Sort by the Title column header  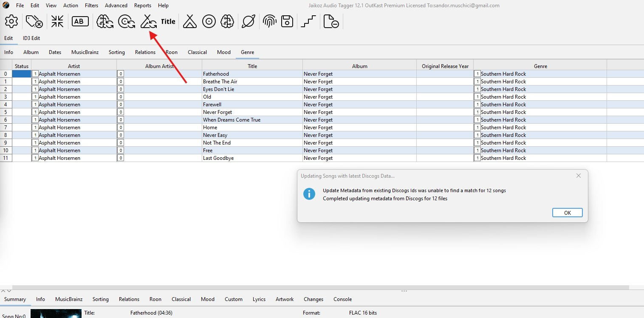pos(252,66)
